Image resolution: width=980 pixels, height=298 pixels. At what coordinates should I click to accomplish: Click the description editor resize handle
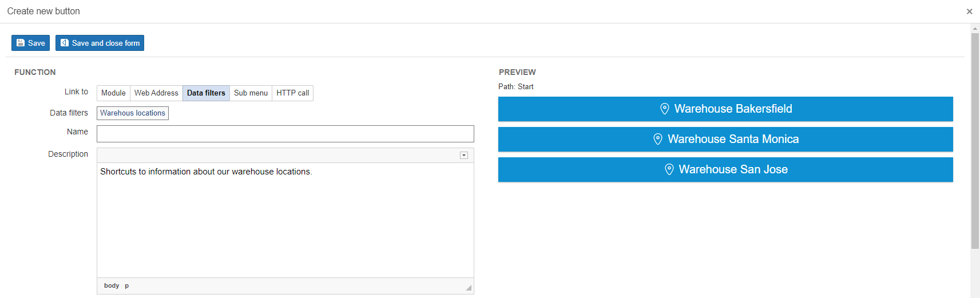point(469,288)
